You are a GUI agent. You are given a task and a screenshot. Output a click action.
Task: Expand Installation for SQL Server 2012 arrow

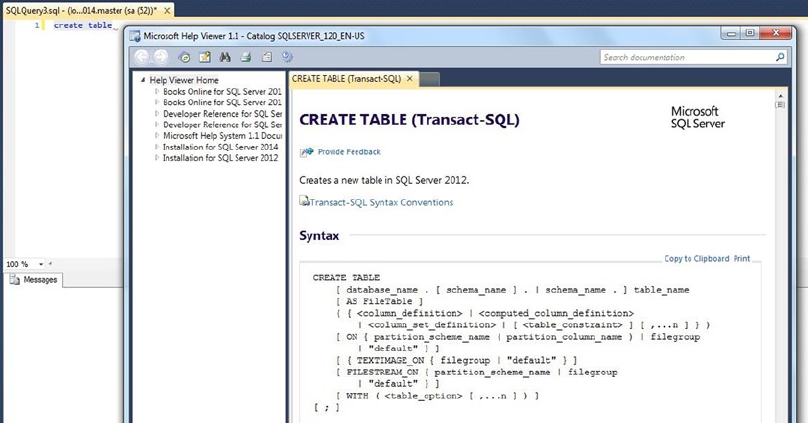[157, 158]
